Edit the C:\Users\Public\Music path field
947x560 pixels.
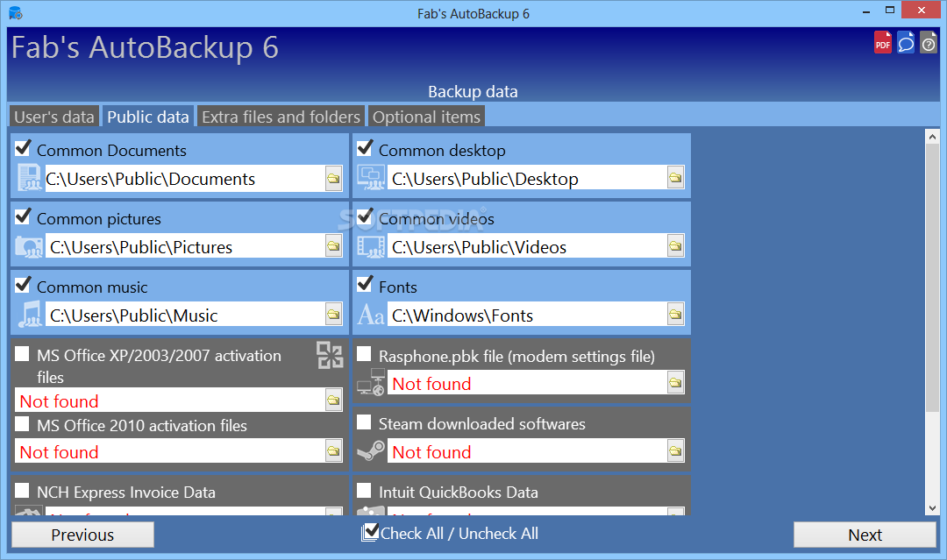(185, 315)
